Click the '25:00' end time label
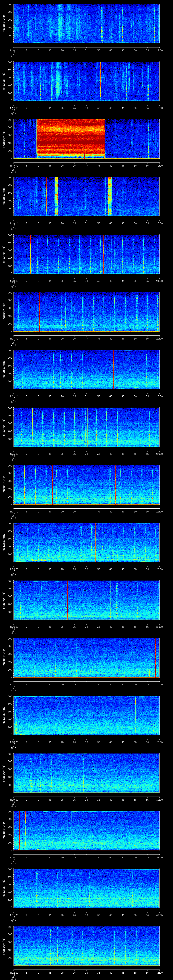Screen dimensions: 173x980 click(x=159, y=511)
